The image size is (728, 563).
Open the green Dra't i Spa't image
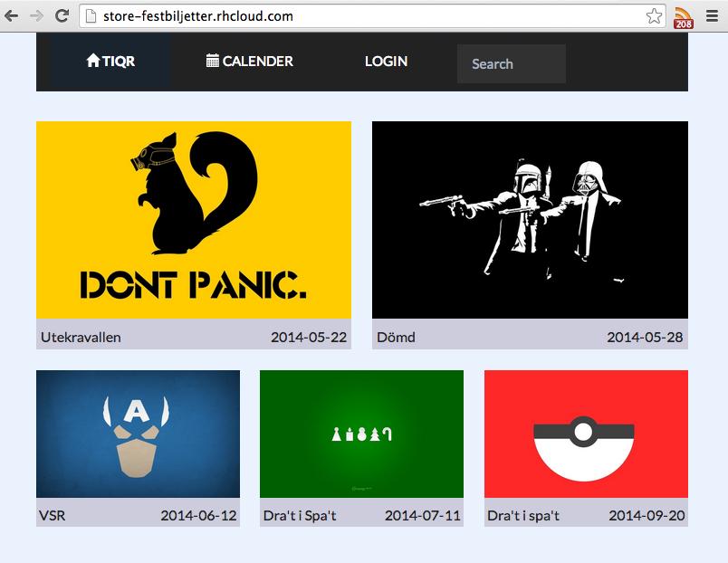point(361,434)
